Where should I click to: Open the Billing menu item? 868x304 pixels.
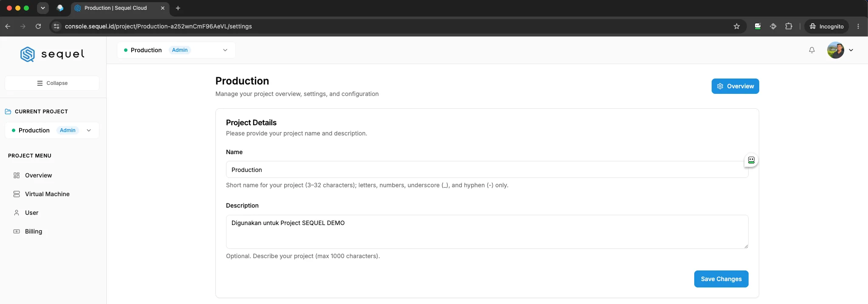(34, 231)
